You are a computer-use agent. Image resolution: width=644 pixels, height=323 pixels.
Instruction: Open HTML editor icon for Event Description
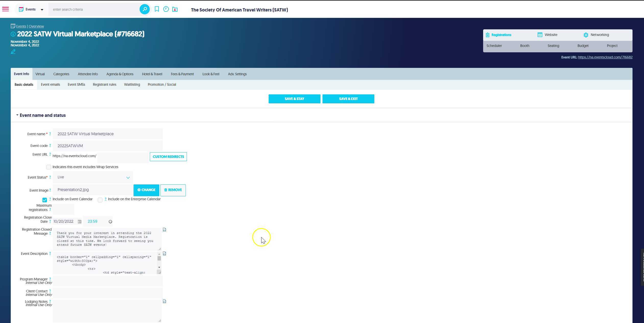pyautogui.click(x=164, y=254)
